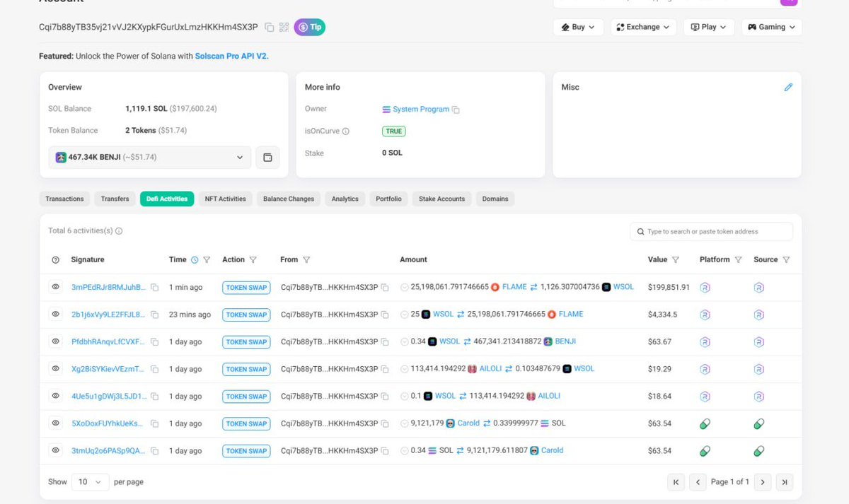Toggle eye preview for 4Ue5u1gDWj3L5JD1 row
849x504 pixels.
click(x=56, y=396)
